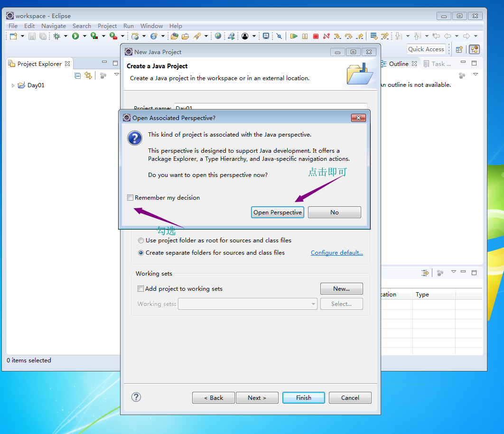The image size is (504, 434).
Task: Click the Open Perspective icon near Quick Access
Action: pyautogui.click(x=459, y=49)
